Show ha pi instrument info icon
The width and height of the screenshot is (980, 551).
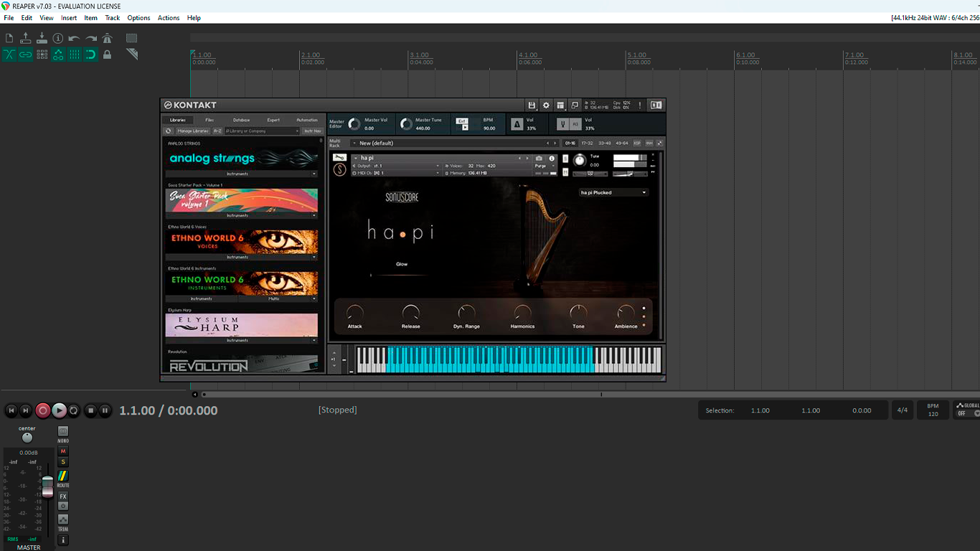552,158
